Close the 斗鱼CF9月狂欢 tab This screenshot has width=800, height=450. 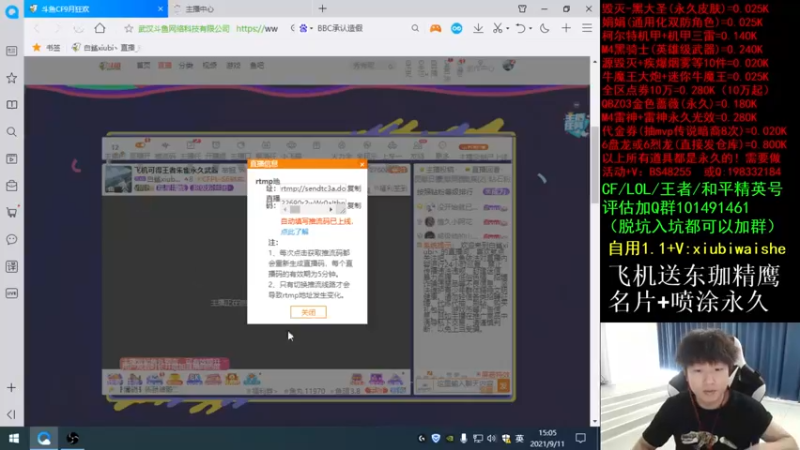point(160,9)
